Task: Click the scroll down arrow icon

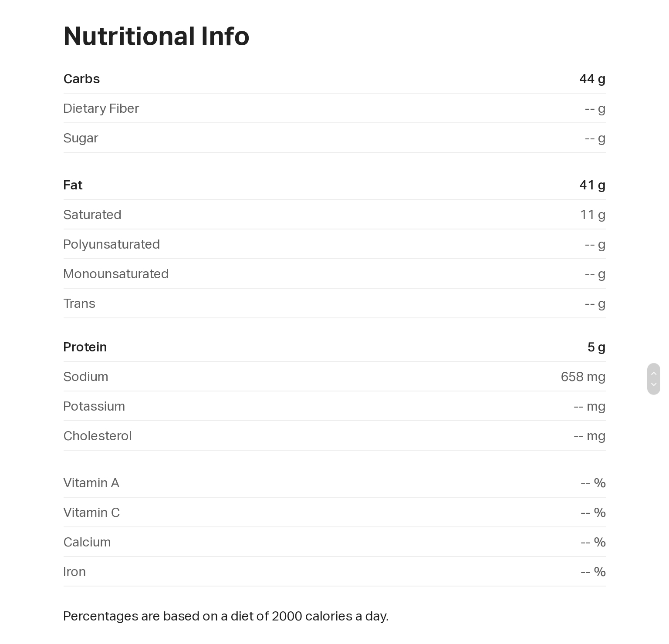Action: (x=654, y=384)
